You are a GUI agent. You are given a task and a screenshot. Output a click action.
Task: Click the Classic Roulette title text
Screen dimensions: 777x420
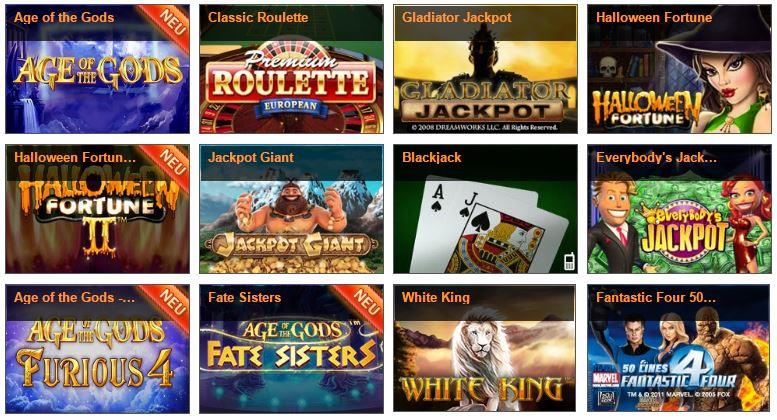(258, 17)
